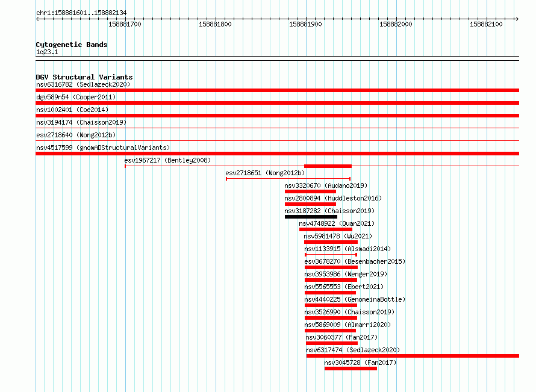The height and width of the screenshot is (392, 536).
Task: Click the thin glyph under nsv1133915
Action: [331, 255]
